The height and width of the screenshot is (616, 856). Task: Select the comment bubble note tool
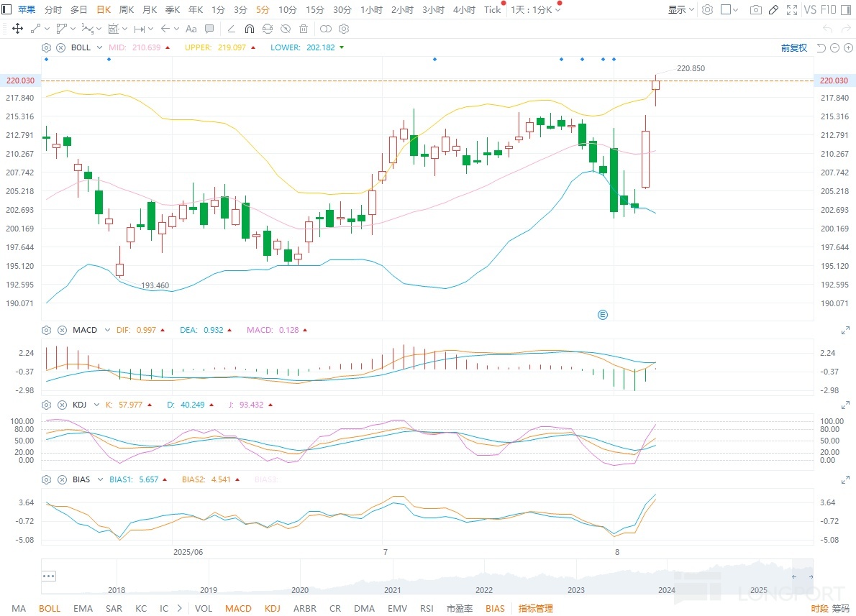(209, 29)
